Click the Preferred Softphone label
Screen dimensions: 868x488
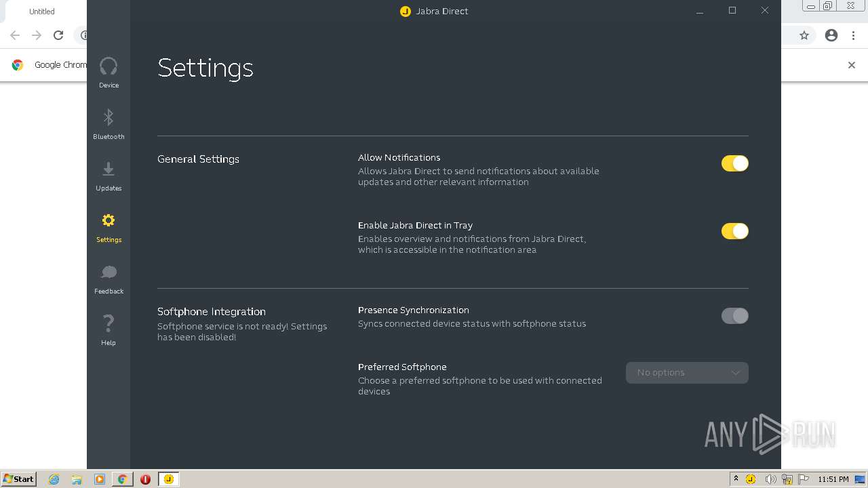pos(402,367)
